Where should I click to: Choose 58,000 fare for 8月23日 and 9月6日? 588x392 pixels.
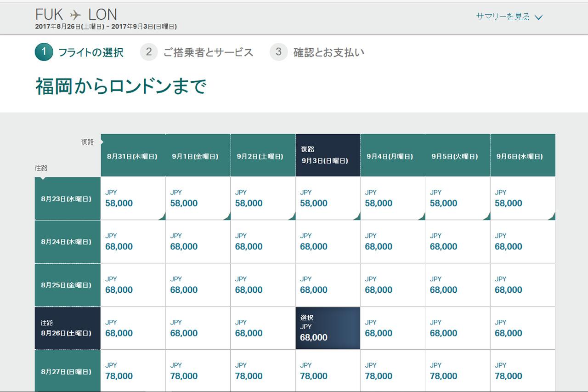523,199
